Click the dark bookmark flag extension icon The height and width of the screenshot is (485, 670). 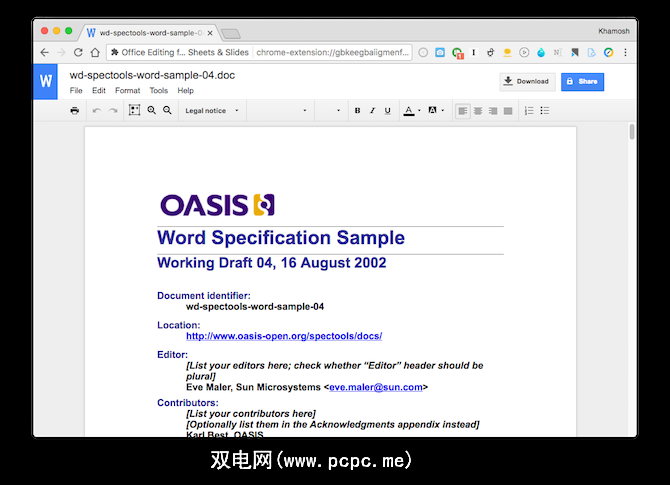[575, 53]
